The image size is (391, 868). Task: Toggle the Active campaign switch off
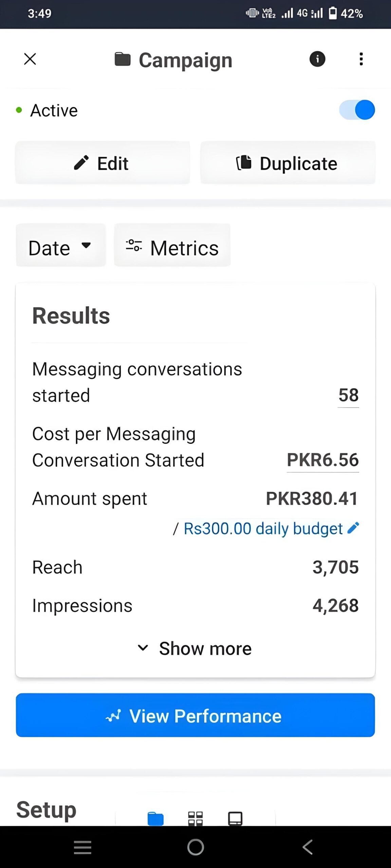[357, 110]
